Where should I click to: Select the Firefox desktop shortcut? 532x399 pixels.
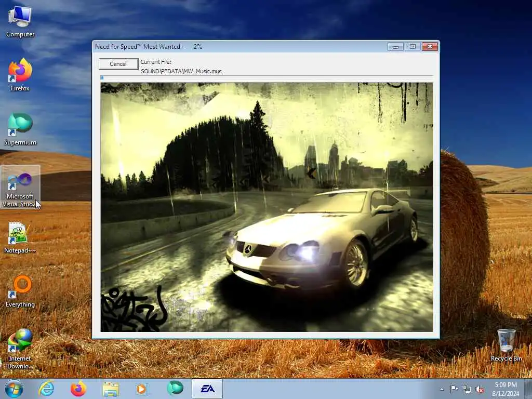click(20, 75)
